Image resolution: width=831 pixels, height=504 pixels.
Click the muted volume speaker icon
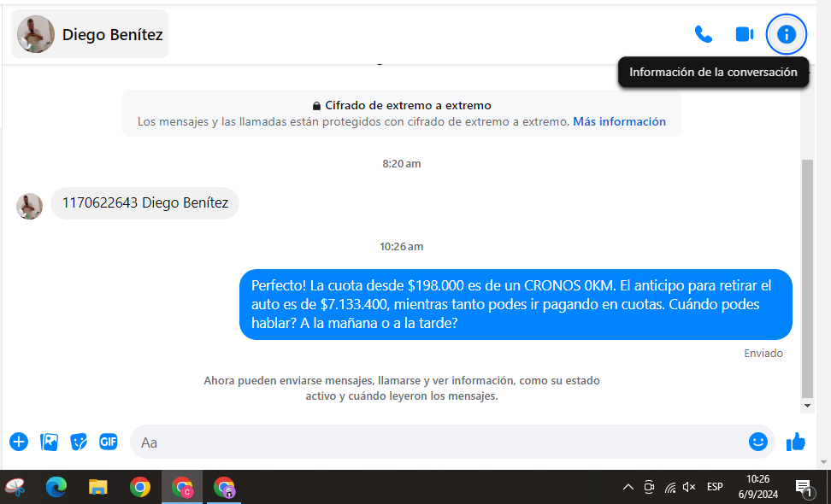point(689,487)
